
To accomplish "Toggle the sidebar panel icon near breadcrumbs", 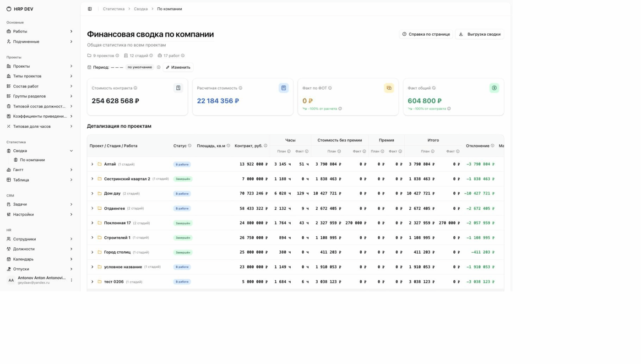I will pos(90,9).
